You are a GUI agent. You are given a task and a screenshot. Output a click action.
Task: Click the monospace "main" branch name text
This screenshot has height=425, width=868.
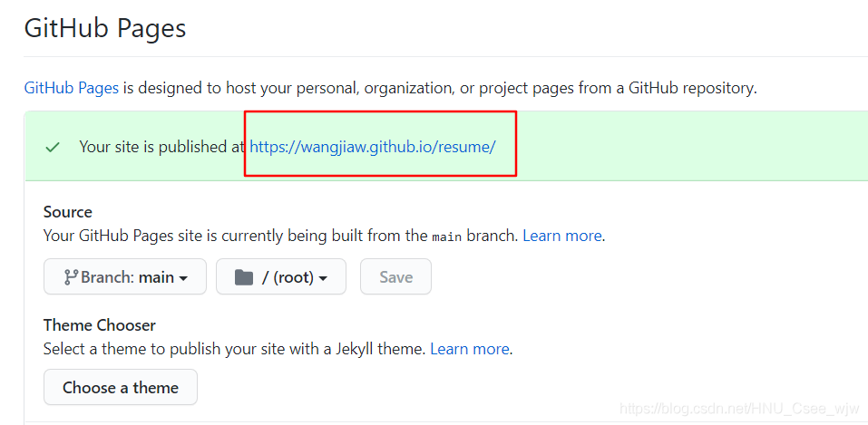[446, 237]
